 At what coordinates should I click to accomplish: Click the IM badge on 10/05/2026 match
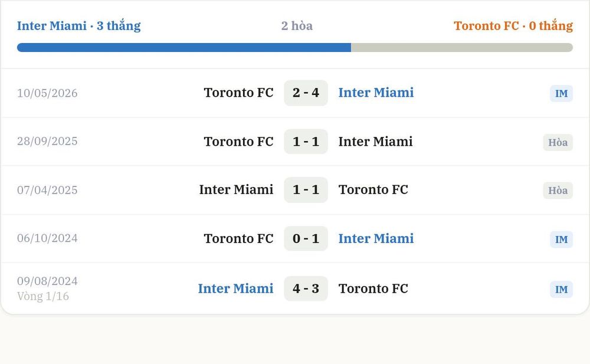click(x=561, y=93)
